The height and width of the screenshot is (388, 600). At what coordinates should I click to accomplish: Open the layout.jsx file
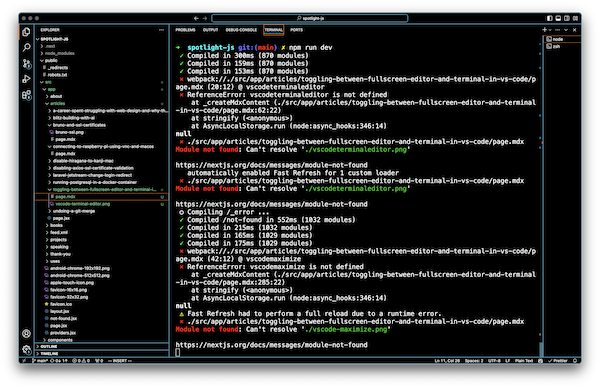coord(101,311)
